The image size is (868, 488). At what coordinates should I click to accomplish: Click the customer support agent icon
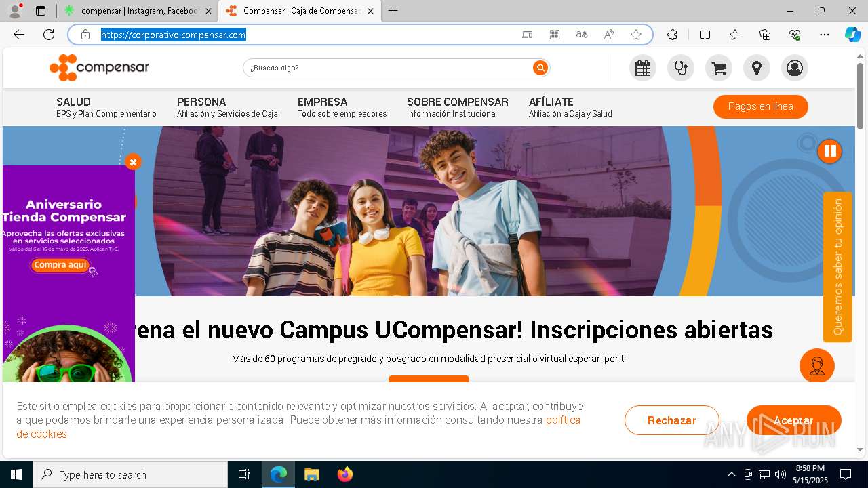point(817,366)
